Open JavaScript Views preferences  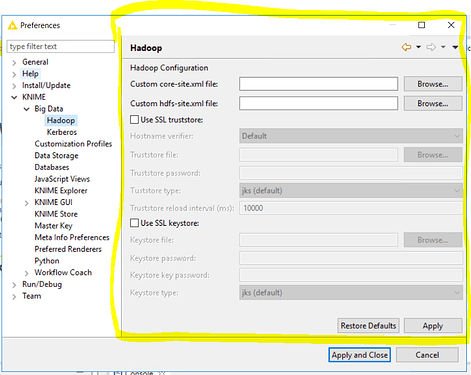coord(62,179)
